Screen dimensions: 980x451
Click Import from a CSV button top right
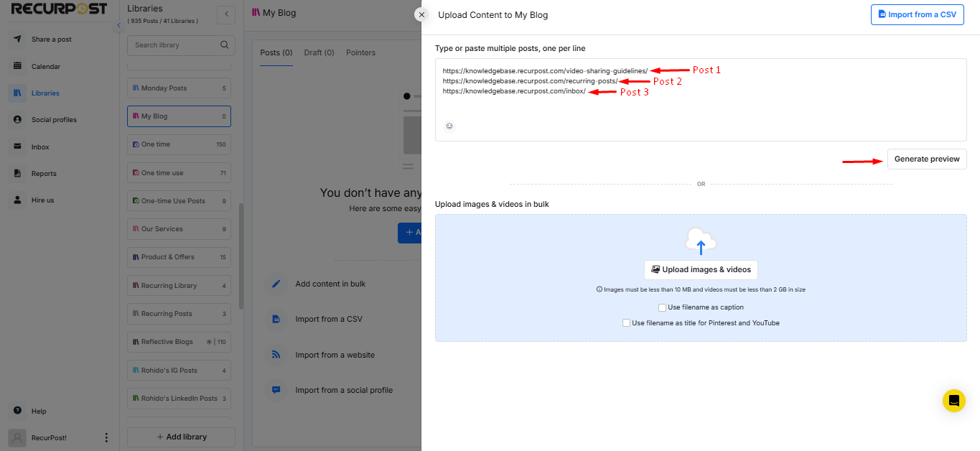pyautogui.click(x=917, y=14)
